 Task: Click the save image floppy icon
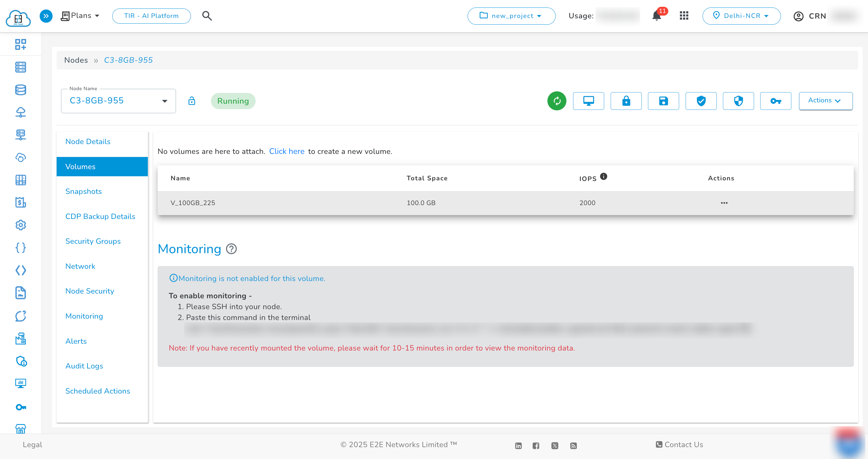[x=663, y=101]
